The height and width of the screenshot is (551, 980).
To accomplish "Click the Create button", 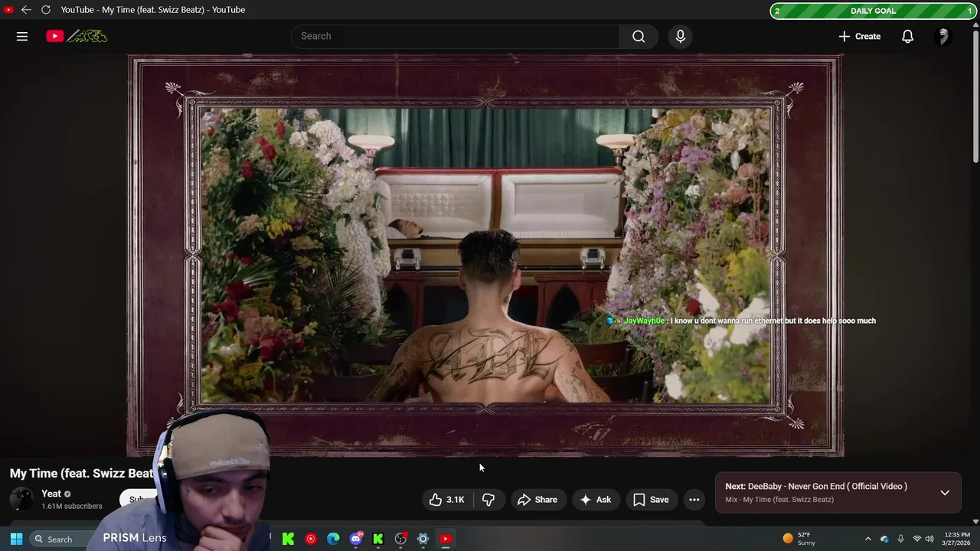I will click(860, 36).
